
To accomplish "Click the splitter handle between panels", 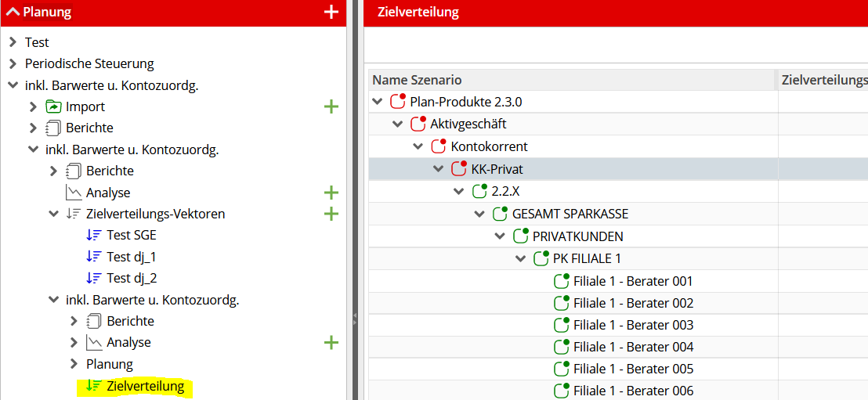I will (355, 315).
